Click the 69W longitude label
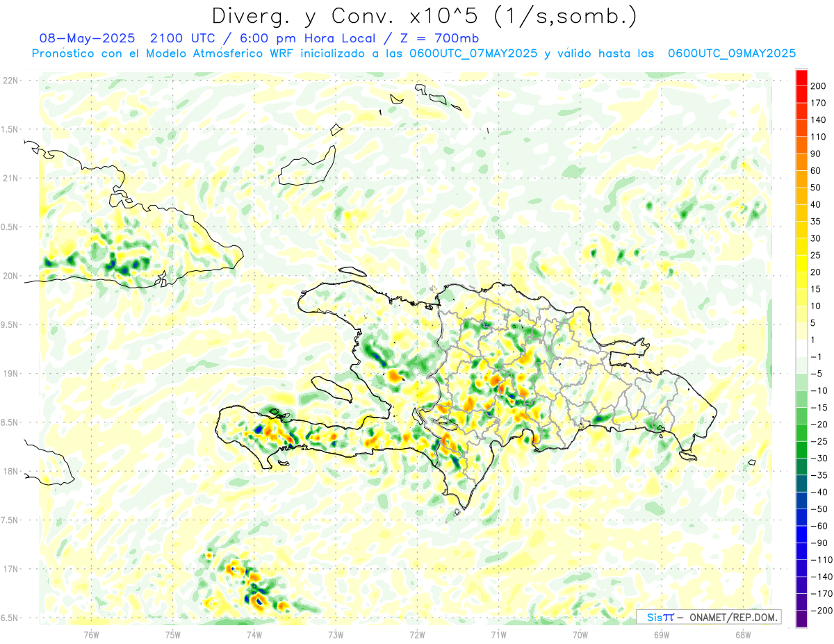834x644 pixels. (662, 635)
